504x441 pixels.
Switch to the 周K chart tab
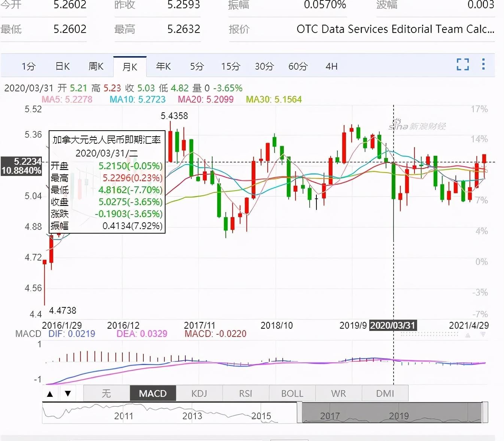click(96, 66)
